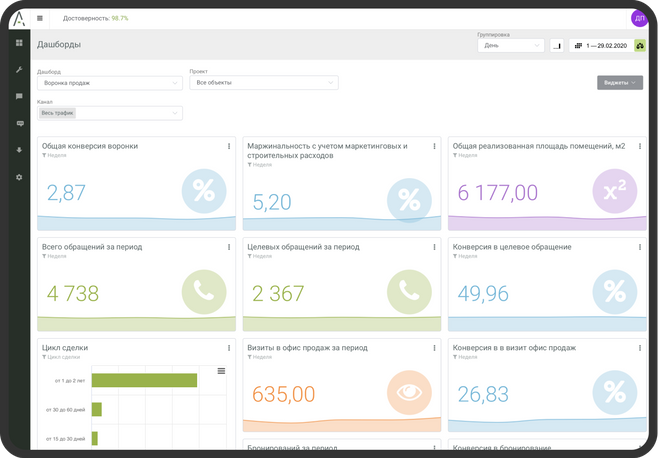
Task: Open three-dot menu of Всего обращений widget
Action: coord(229,247)
